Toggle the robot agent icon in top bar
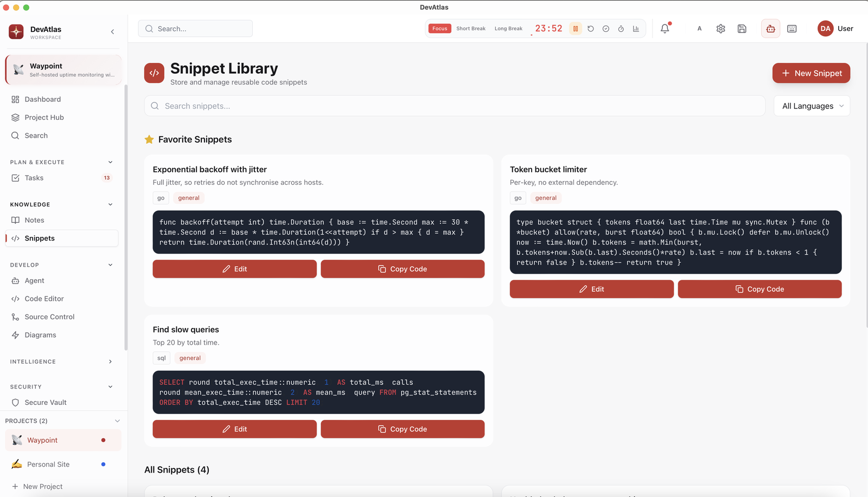868x497 pixels. (x=770, y=29)
